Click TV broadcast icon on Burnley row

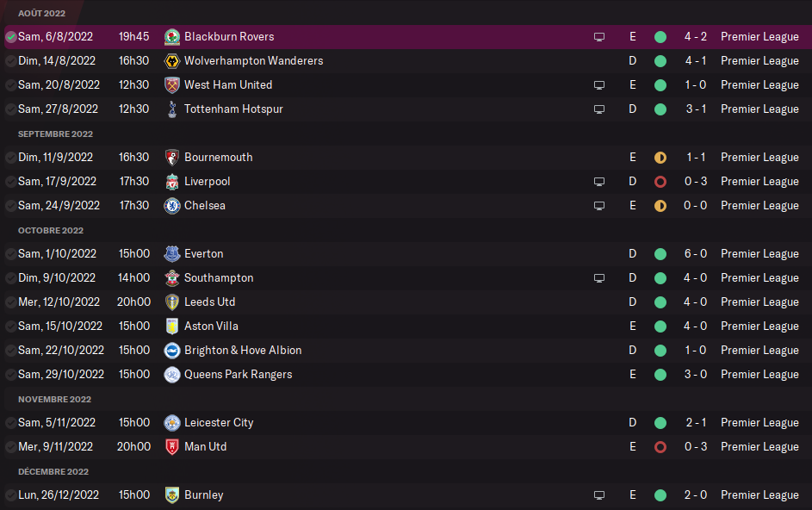point(599,495)
